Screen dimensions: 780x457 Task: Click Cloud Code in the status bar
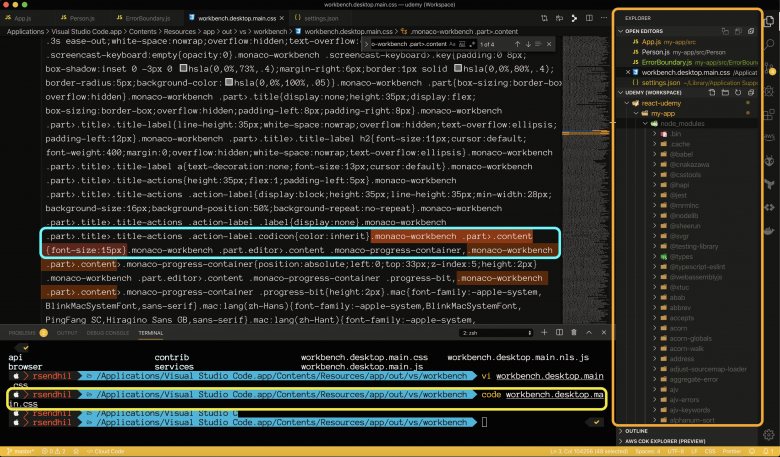tap(105, 452)
